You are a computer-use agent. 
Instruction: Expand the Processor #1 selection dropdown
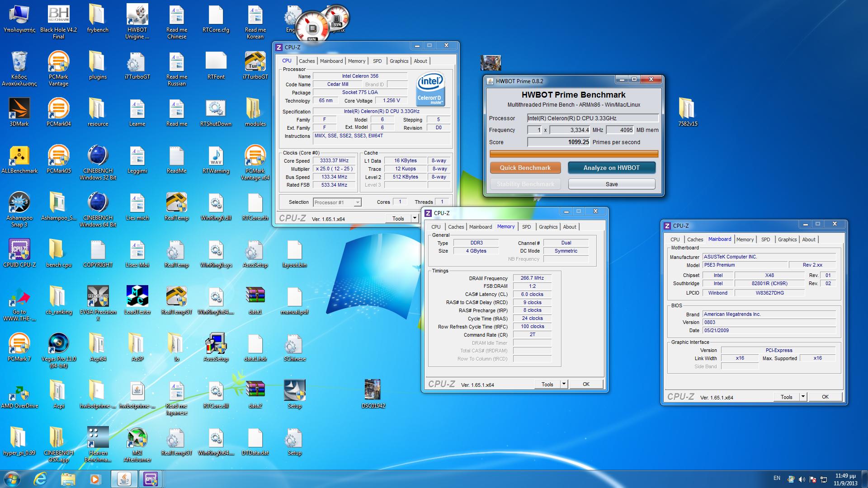357,202
